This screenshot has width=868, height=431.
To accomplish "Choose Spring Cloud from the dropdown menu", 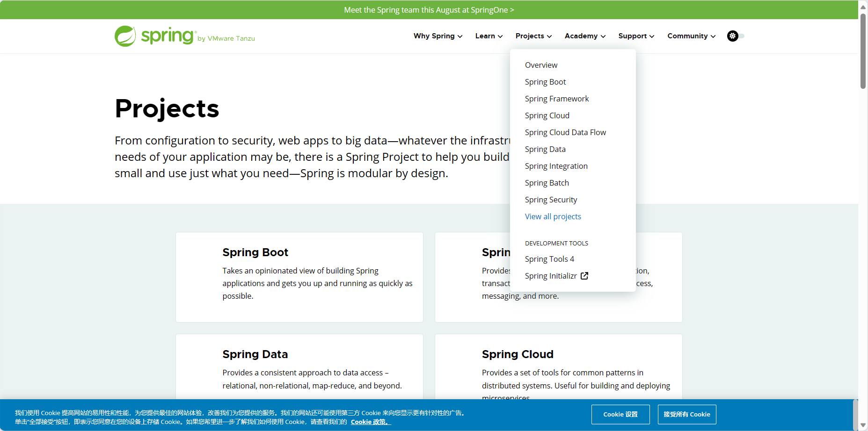I will (547, 115).
